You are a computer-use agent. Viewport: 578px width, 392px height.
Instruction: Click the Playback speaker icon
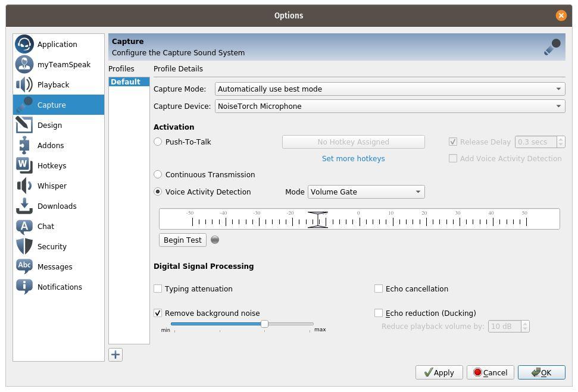[x=24, y=84]
